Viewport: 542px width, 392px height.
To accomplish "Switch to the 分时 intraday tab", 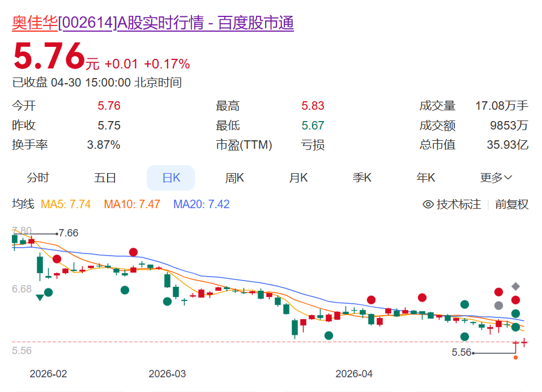I will (38, 178).
